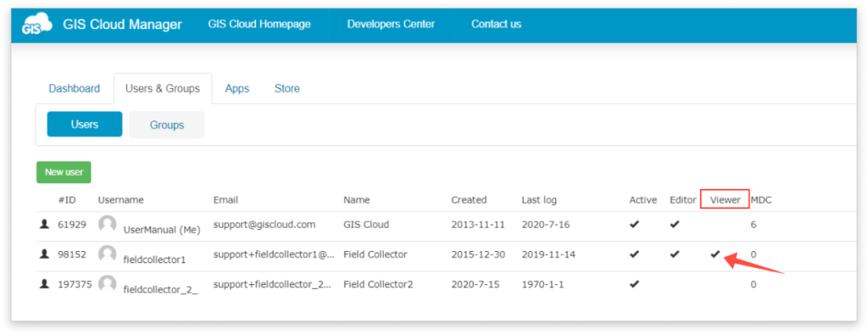This screenshot has height=335, width=868.
Task: Open the Store tab
Action: point(287,88)
